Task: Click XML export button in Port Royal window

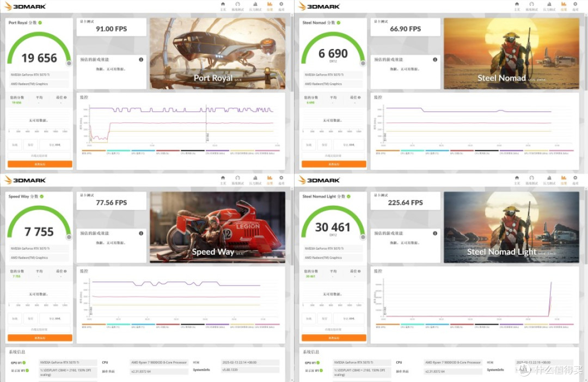Action: coord(55,145)
